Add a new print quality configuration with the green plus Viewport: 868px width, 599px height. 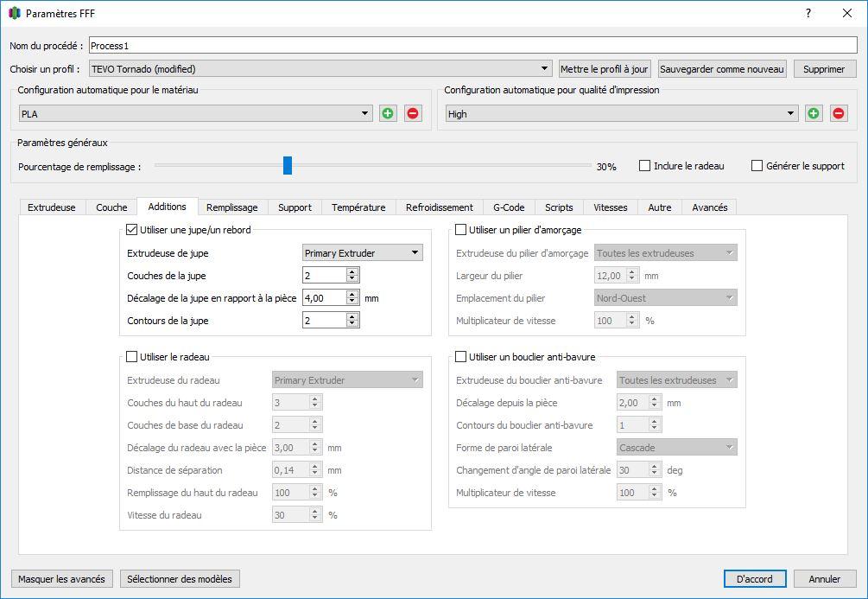814,113
